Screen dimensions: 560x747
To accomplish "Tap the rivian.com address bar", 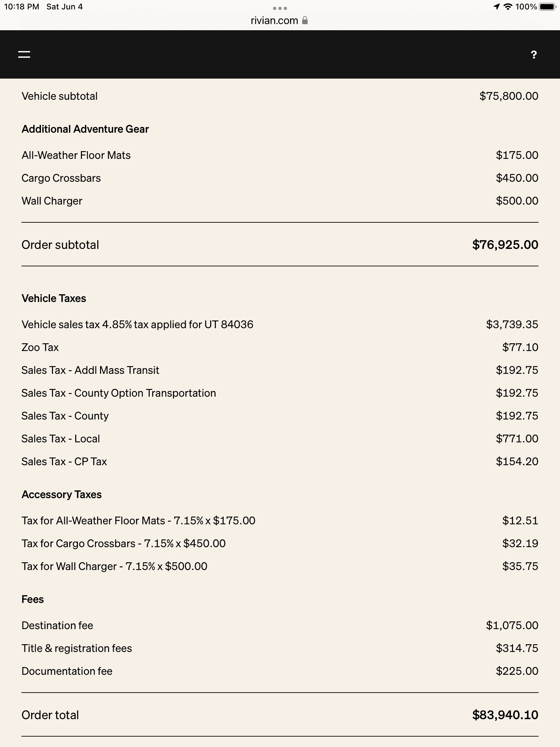I will 279,20.
